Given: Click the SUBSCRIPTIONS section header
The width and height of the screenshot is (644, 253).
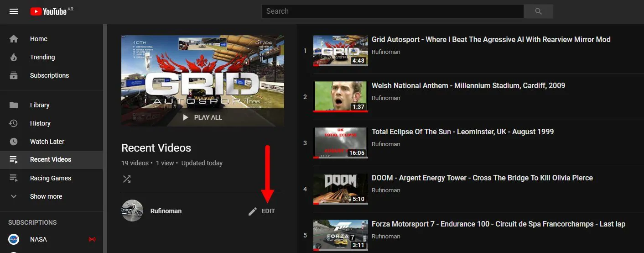Looking at the screenshot, I should point(32,223).
